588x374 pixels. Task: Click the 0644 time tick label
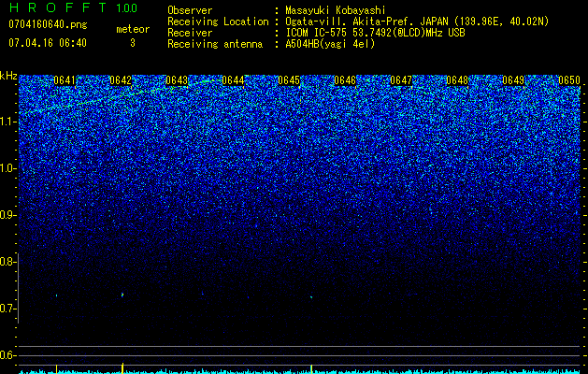(233, 80)
